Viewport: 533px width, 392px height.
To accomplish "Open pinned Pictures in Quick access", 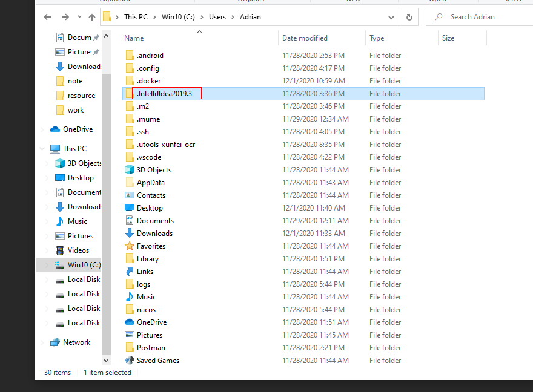I will coord(79,52).
